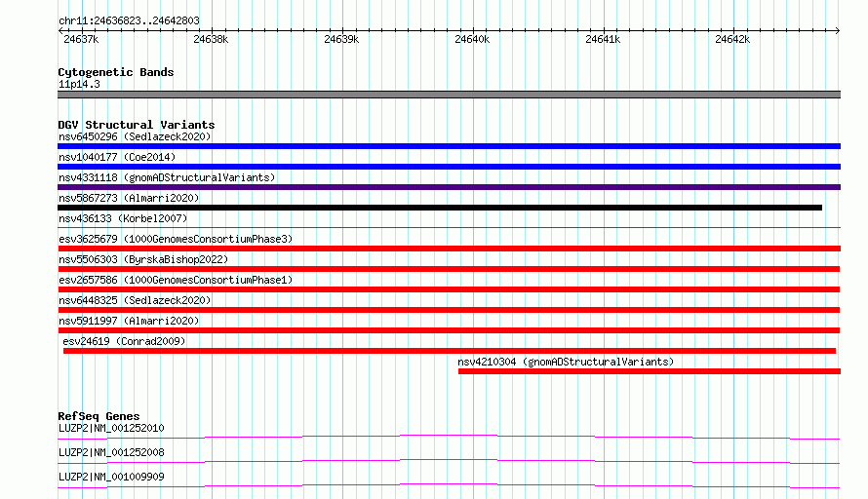
Task: Open the nsv5867273 (Almarri2020) label
Action: coord(129,198)
